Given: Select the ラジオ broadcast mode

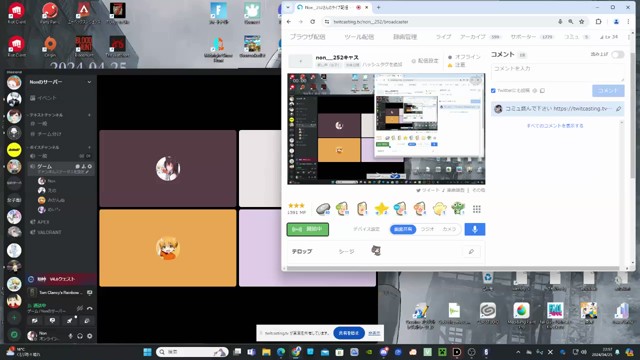Looking at the screenshot, I should (x=427, y=229).
